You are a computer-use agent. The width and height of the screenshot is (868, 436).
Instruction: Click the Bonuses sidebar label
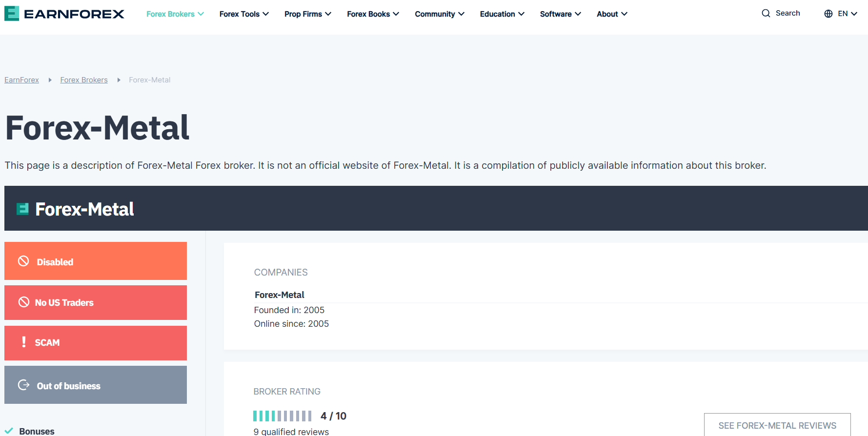pyautogui.click(x=37, y=431)
